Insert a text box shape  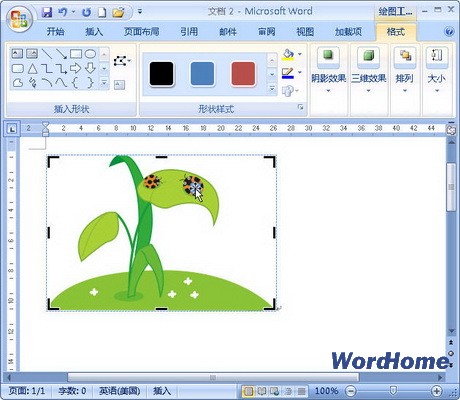17,53
